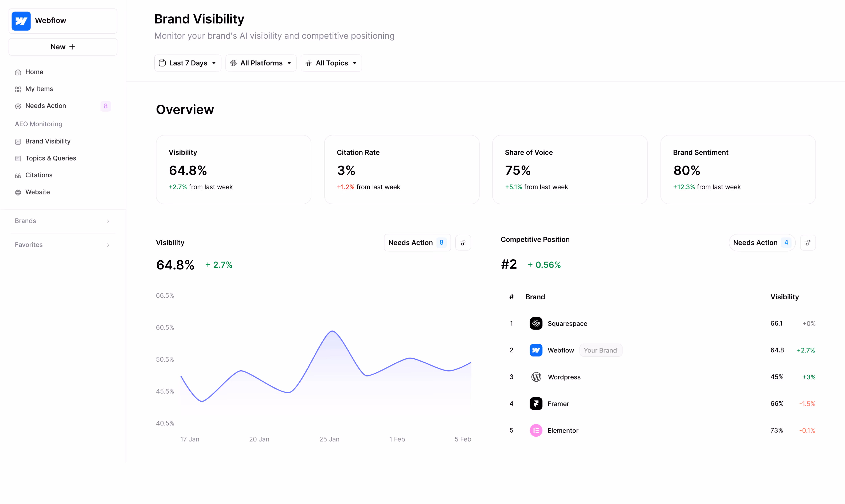Click the Home house icon
This screenshot has width=845, height=504.
(18, 72)
